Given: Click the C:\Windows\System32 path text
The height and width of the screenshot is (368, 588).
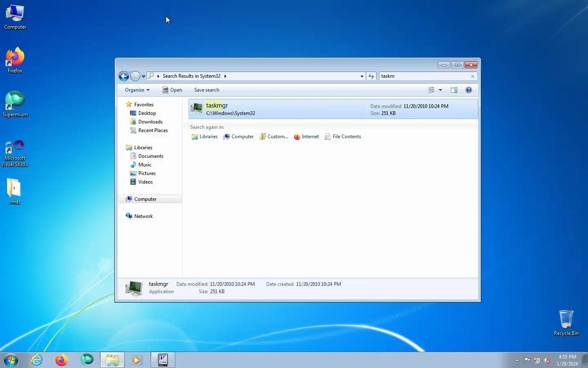Looking at the screenshot, I should click(230, 113).
